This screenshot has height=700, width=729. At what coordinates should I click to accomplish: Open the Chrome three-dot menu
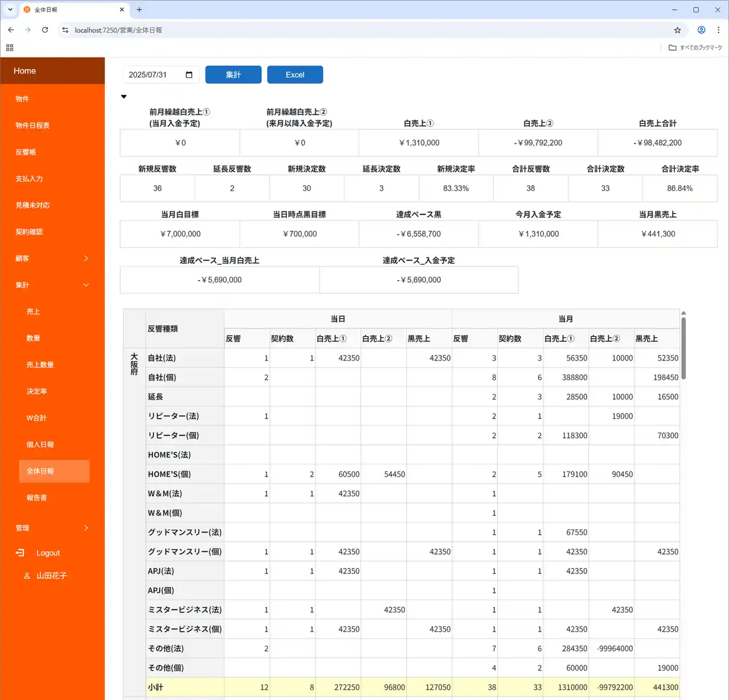[x=718, y=30]
